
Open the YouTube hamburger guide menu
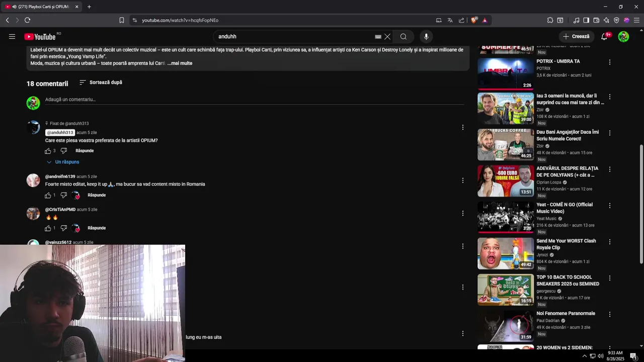click(12, 37)
